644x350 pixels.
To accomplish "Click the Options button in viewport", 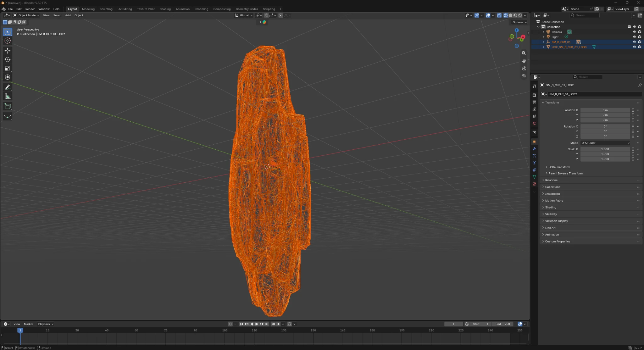I will [x=519, y=22].
